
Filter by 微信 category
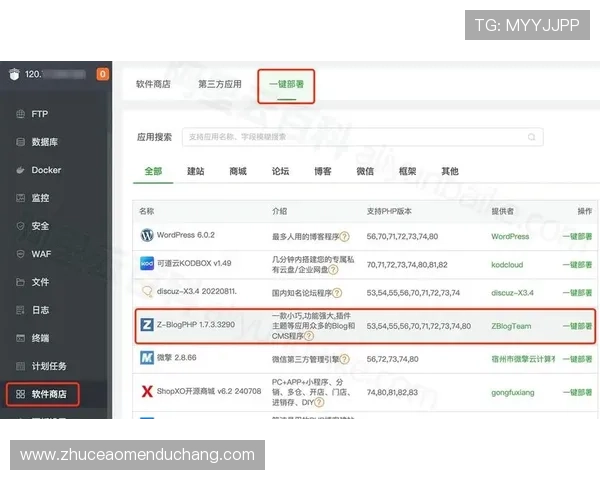click(365, 171)
